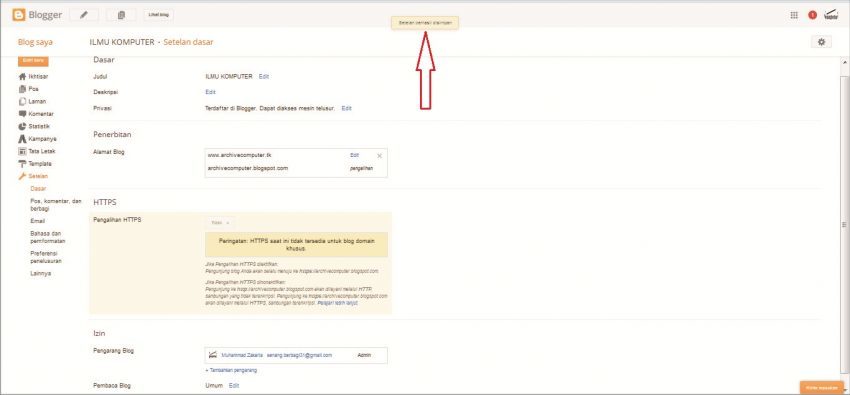This screenshot has height=395, width=850.
Task: Edit the Deskripsi field
Action: [x=210, y=92]
